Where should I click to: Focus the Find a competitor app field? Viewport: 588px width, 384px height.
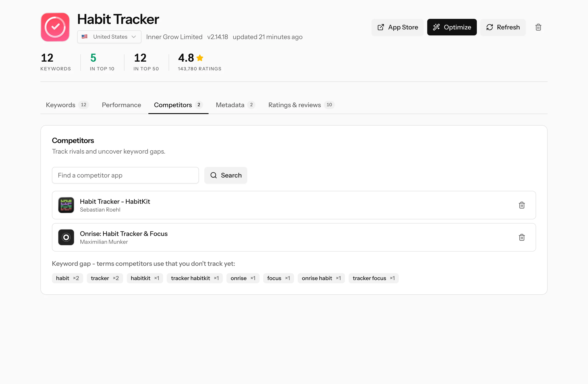[125, 175]
